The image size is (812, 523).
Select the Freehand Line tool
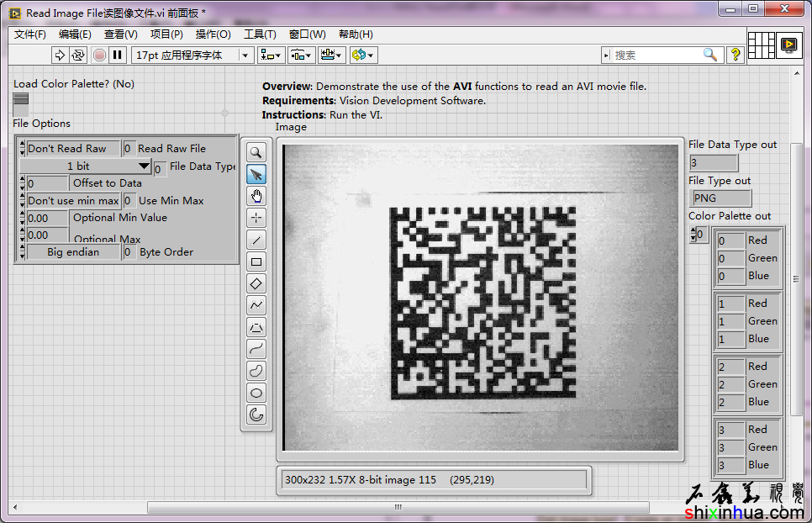click(x=256, y=350)
